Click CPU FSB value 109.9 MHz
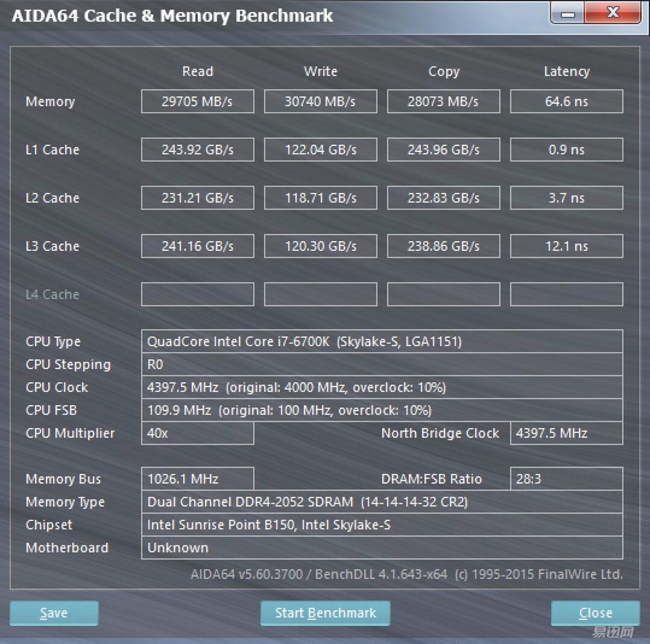This screenshot has height=644, width=650. pyautogui.click(x=382, y=410)
